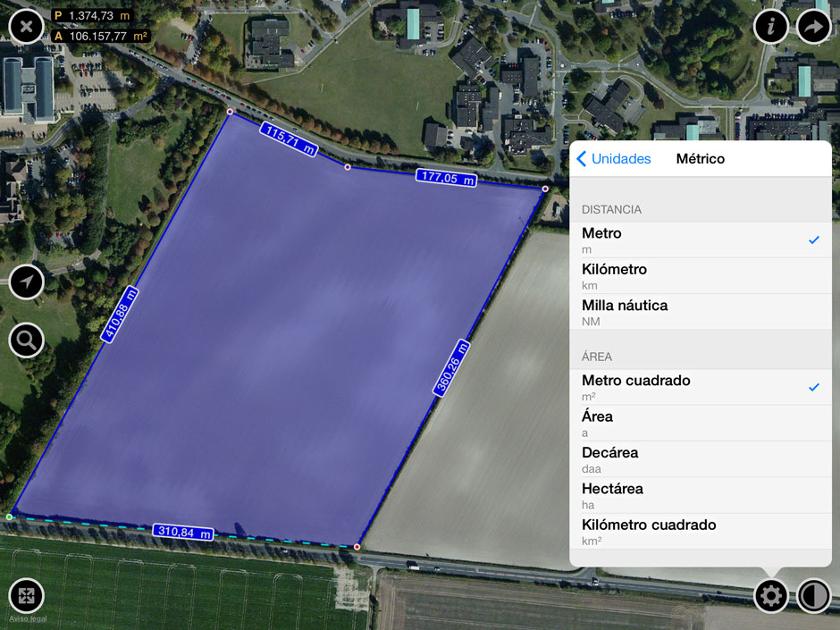Tap the share arrow icon
The height and width of the screenshot is (630, 840).
(813, 26)
